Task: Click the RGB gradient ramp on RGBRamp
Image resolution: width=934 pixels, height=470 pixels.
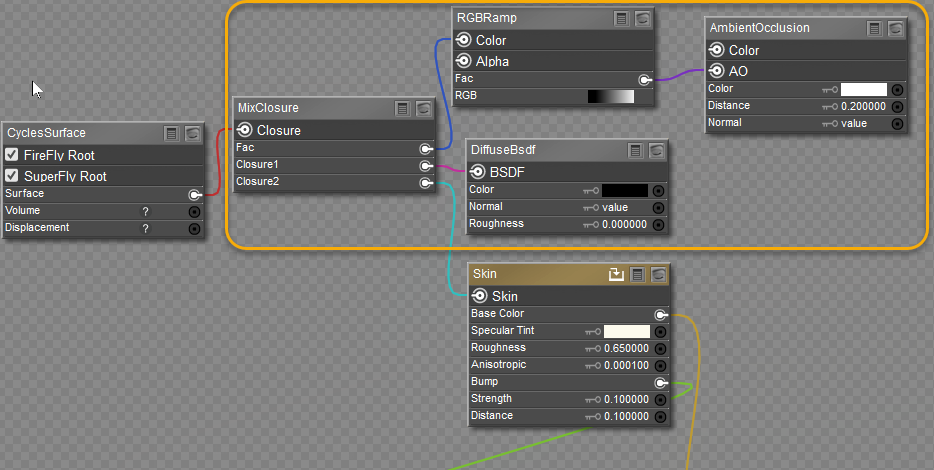Action: pyautogui.click(x=611, y=97)
